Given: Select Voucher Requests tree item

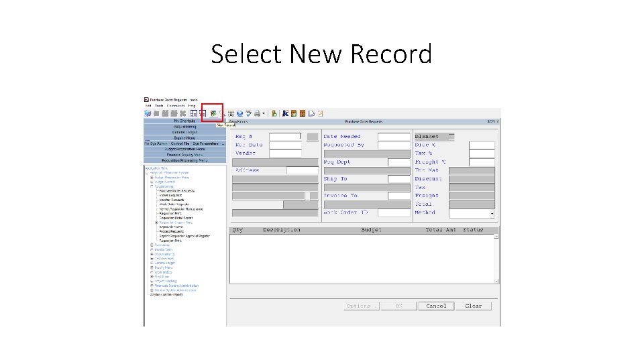Looking at the screenshot, I should coord(172,200).
